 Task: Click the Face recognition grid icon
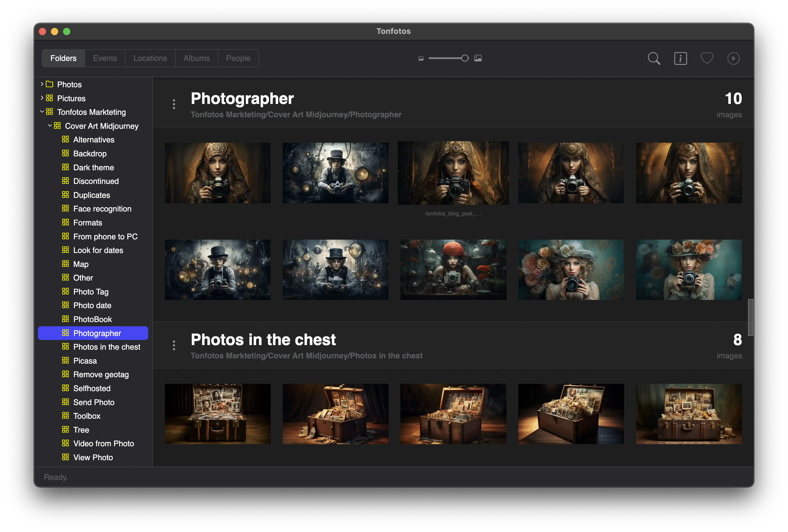[x=65, y=208]
